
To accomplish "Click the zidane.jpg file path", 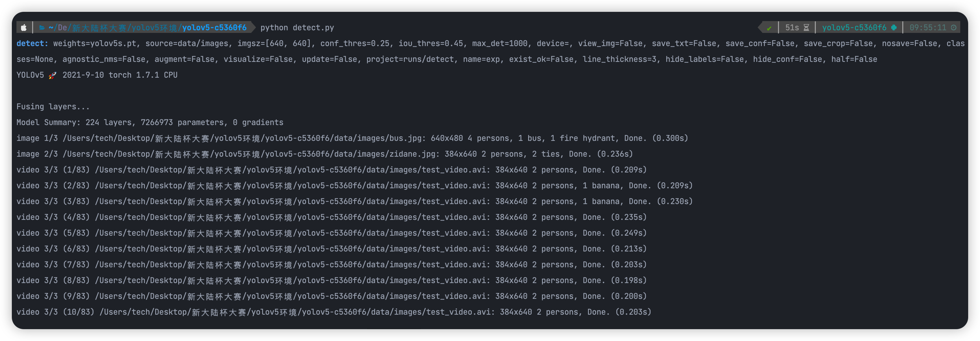I will 250,154.
